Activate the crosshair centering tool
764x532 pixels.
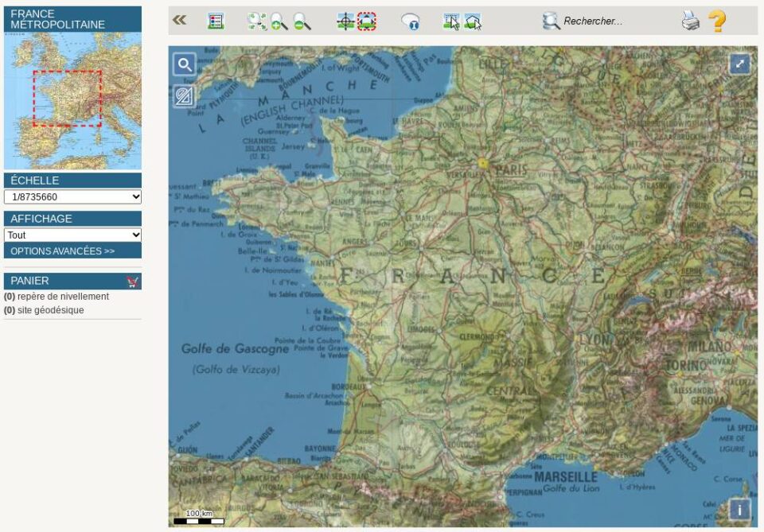pos(345,21)
